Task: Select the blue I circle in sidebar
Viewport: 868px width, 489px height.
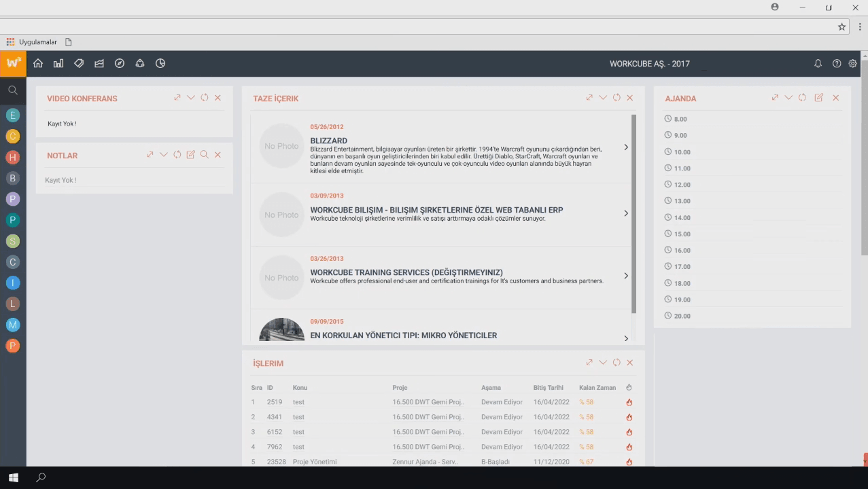Action: coord(12,283)
